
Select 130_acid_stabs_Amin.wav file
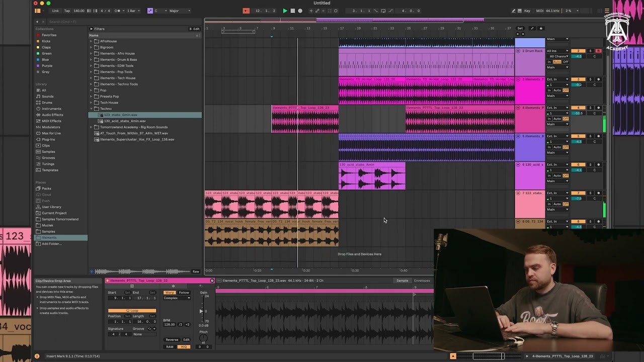tap(125, 121)
